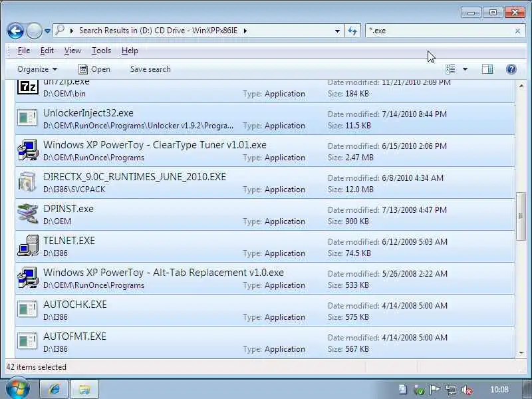Expand breadcrumb arrow before Search Results

tap(72, 31)
